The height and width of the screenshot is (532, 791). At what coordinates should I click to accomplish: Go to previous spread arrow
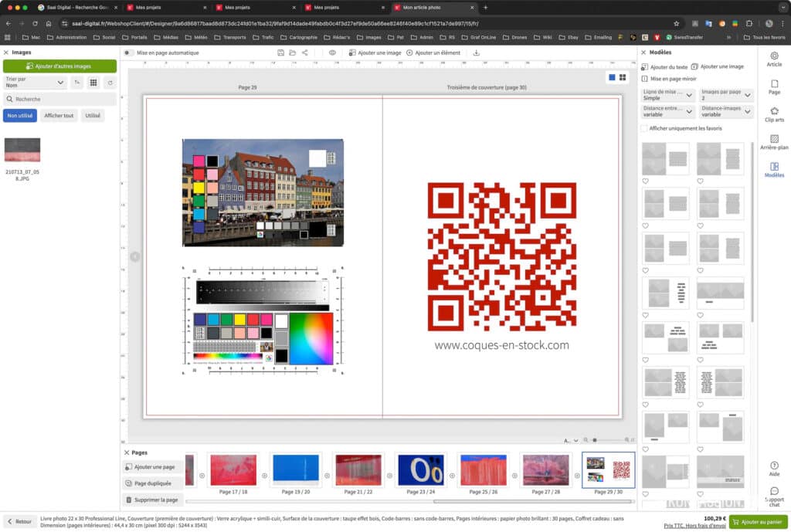click(135, 256)
